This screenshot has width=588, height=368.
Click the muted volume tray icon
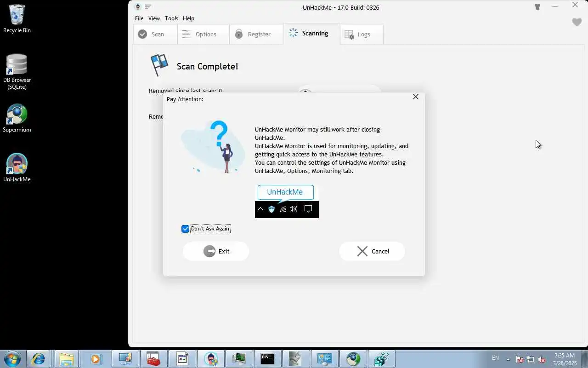542,360
